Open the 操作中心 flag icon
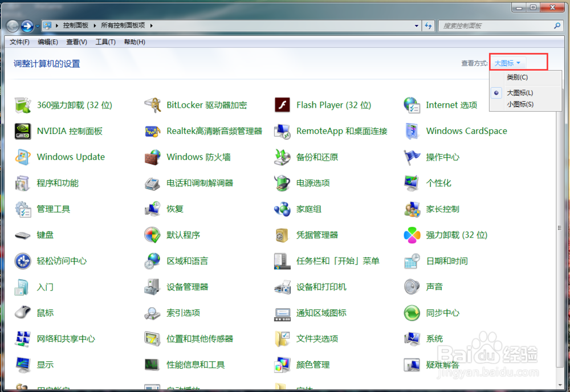Viewport: 570px width, 392px height. click(x=412, y=157)
